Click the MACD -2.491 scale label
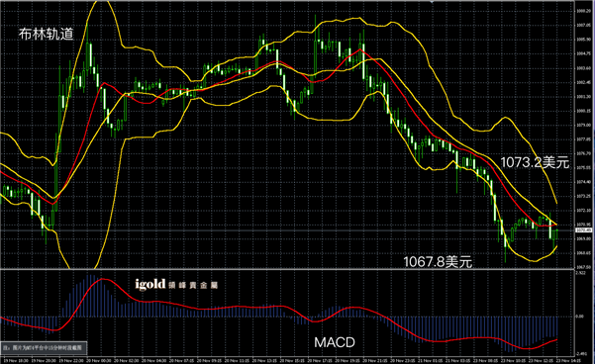The height and width of the screenshot is (364, 595). click(581, 354)
